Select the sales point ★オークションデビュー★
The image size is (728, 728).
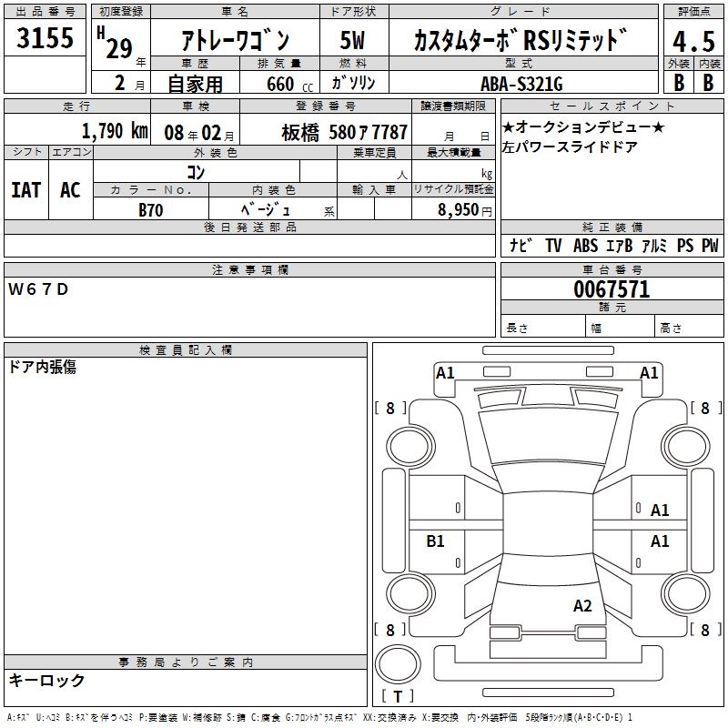[x=583, y=126]
